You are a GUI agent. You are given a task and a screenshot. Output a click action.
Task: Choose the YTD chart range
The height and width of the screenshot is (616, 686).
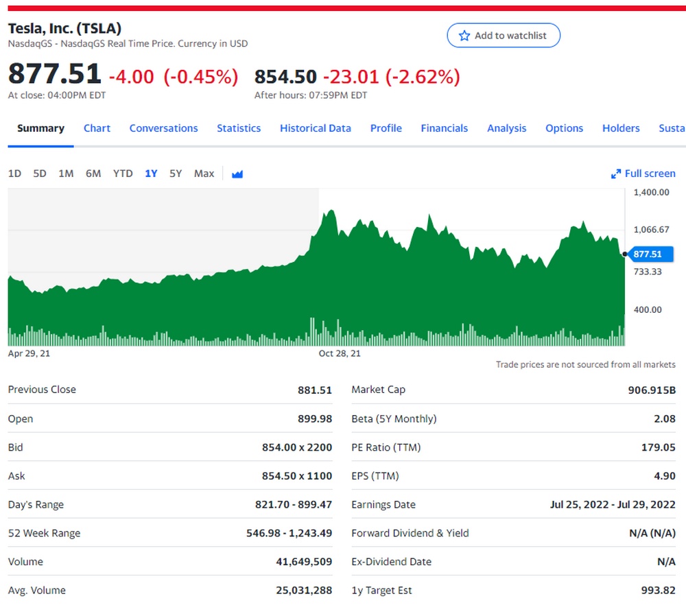pos(123,174)
